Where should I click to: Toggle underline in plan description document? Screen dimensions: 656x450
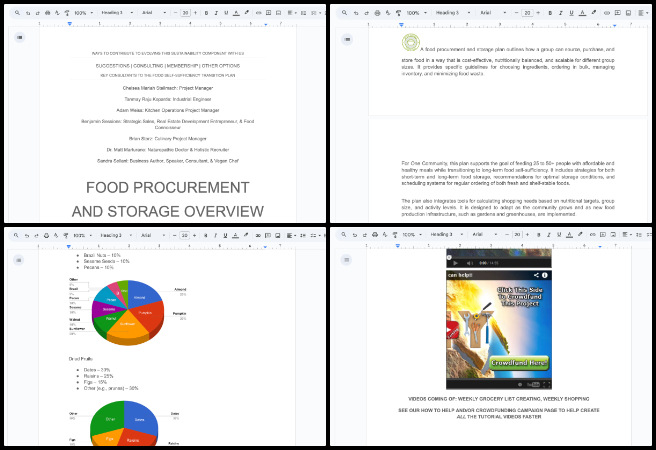571,13
